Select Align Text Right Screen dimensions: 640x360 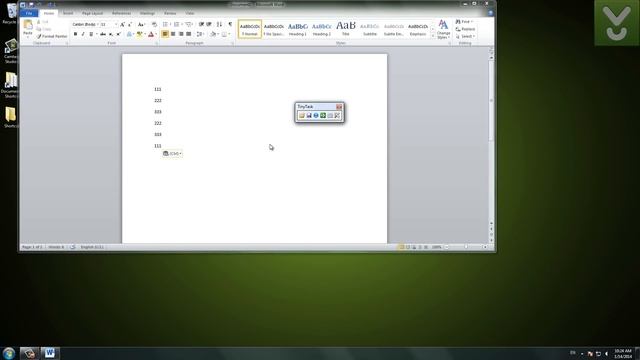point(181,34)
